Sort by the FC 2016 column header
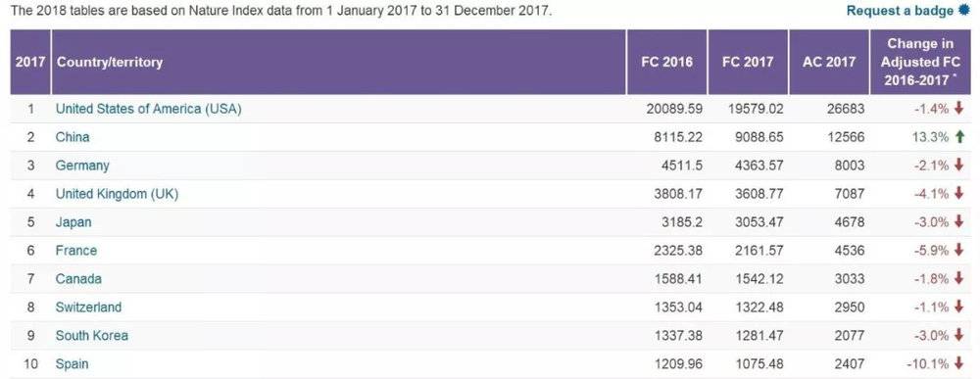Viewport: 980px width, 379px height. 666,62
